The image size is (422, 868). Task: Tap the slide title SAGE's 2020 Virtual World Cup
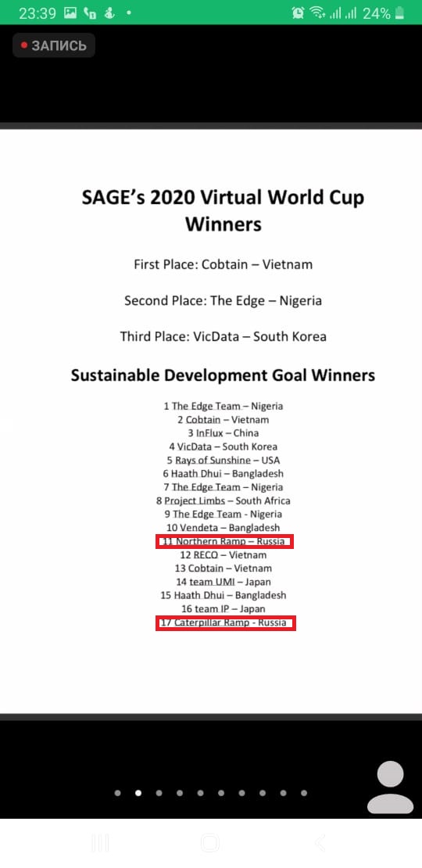(223, 198)
